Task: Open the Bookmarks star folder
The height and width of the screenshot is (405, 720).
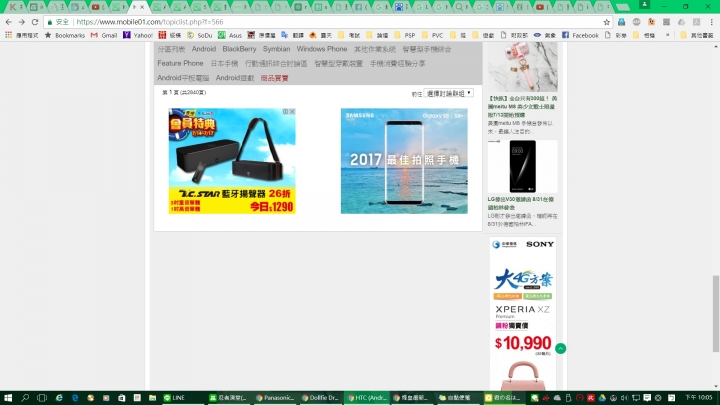Action: 65,35
